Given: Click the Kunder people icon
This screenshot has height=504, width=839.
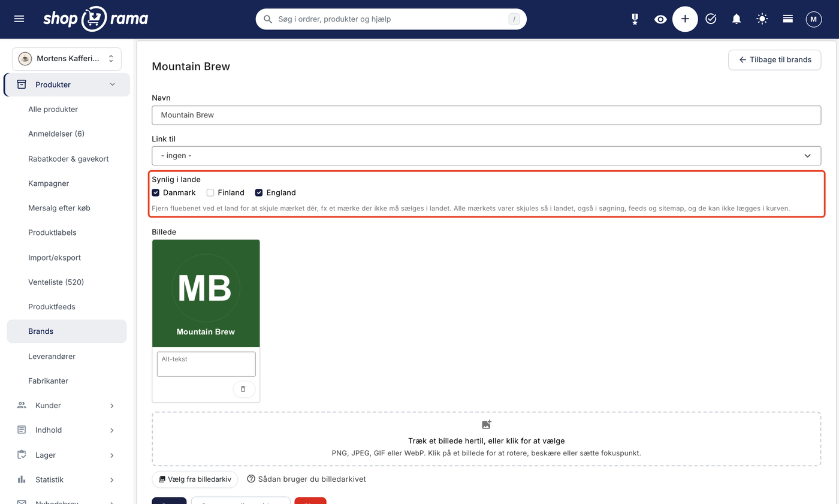Looking at the screenshot, I should (x=22, y=405).
